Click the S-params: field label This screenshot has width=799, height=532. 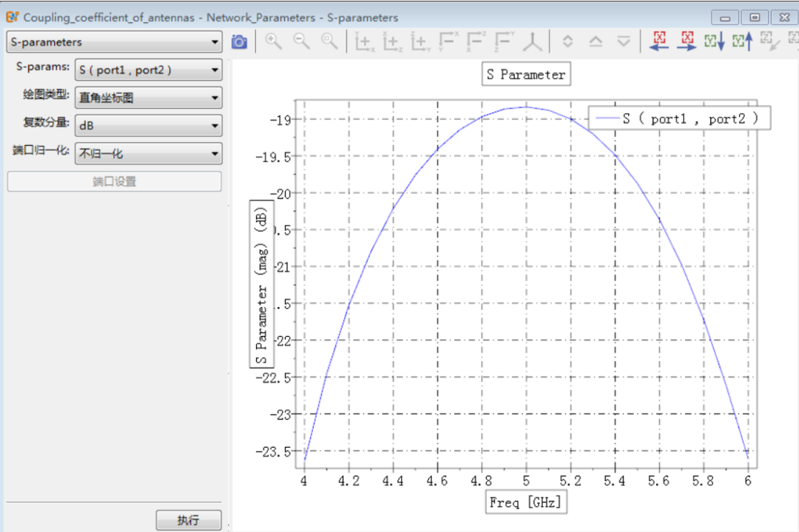pyautogui.click(x=43, y=67)
